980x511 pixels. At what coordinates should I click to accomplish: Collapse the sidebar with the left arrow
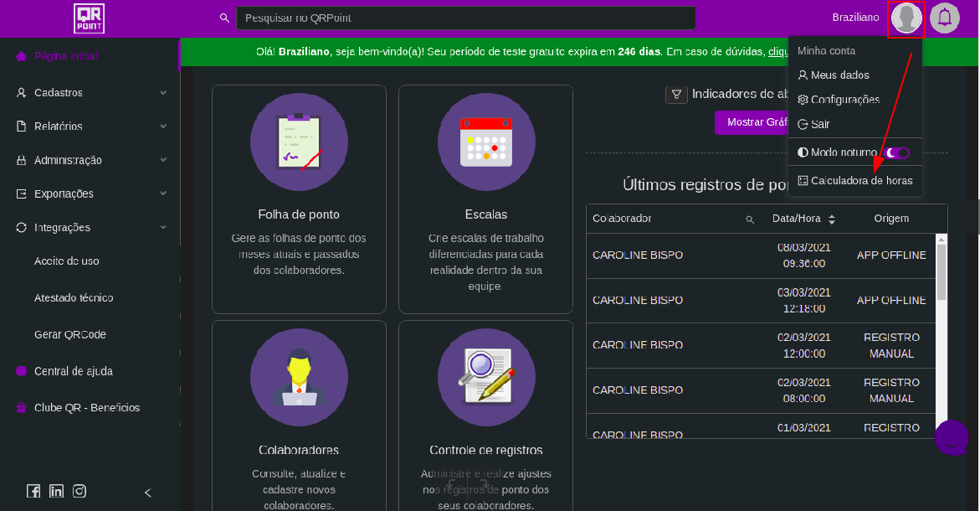click(x=148, y=493)
